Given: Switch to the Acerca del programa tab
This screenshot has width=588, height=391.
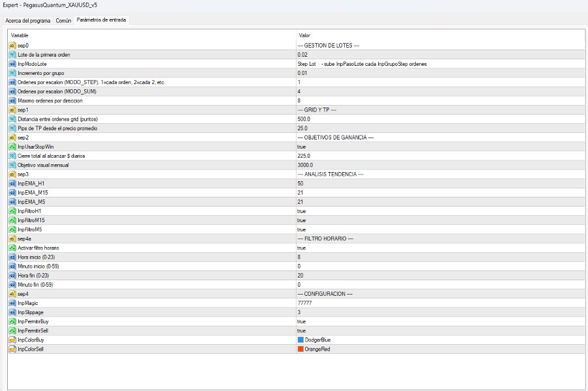Looking at the screenshot, I should 28,21.
